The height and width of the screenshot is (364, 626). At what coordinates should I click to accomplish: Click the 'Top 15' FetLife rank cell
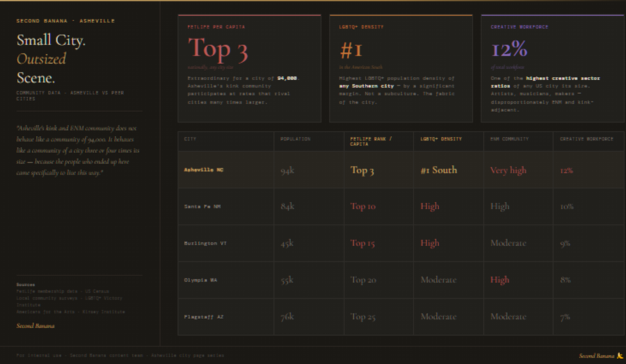pyautogui.click(x=362, y=243)
